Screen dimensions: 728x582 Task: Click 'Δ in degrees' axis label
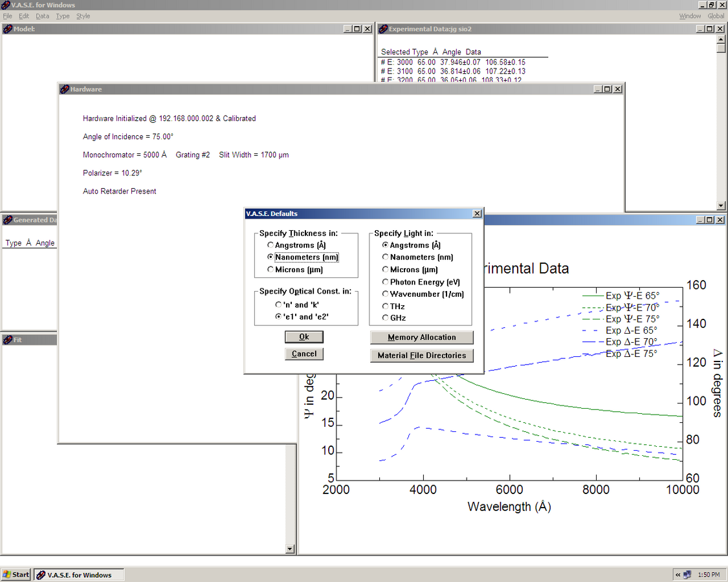point(717,383)
